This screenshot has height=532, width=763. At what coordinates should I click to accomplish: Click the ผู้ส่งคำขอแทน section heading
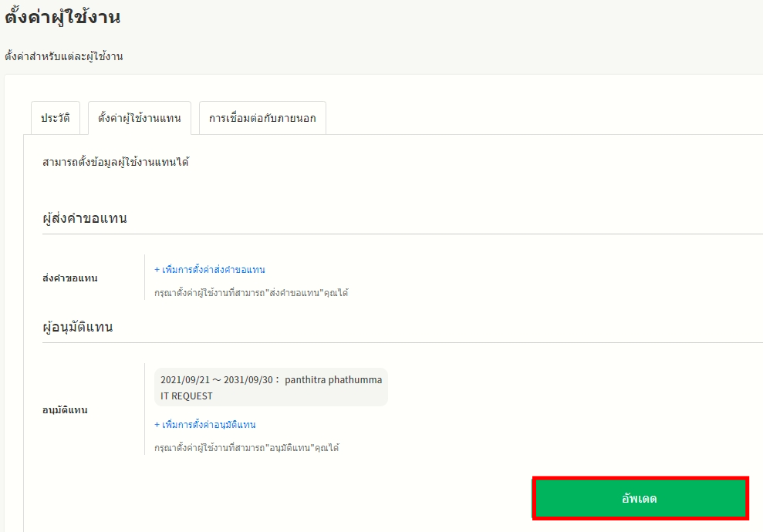click(x=85, y=218)
